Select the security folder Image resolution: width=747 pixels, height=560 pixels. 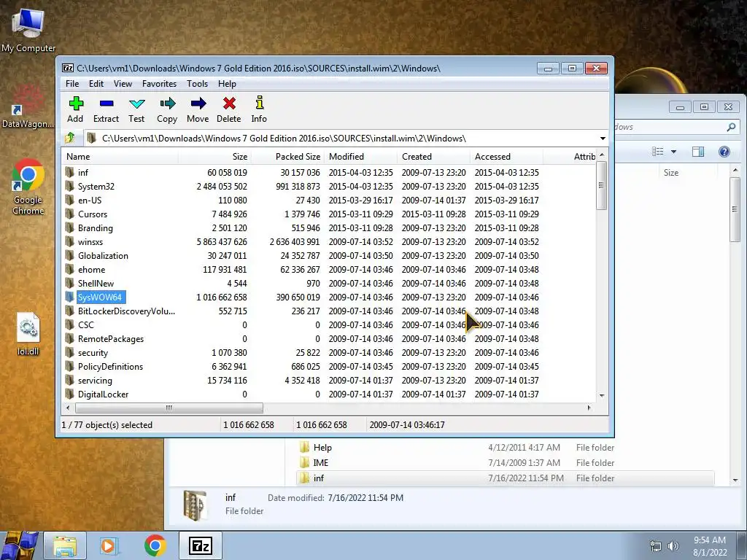pyautogui.click(x=93, y=352)
